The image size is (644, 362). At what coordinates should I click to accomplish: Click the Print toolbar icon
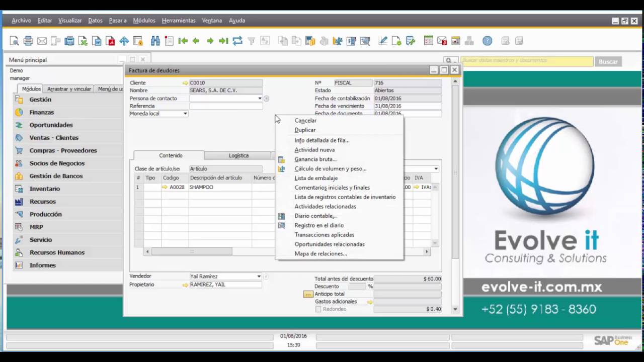[28, 41]
